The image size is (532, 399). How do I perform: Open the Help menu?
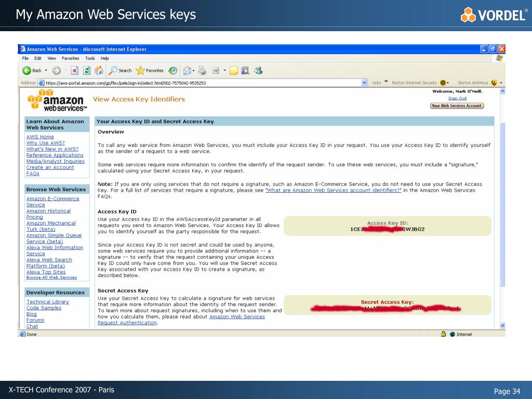pyautogui.click(x=105, y=58)
